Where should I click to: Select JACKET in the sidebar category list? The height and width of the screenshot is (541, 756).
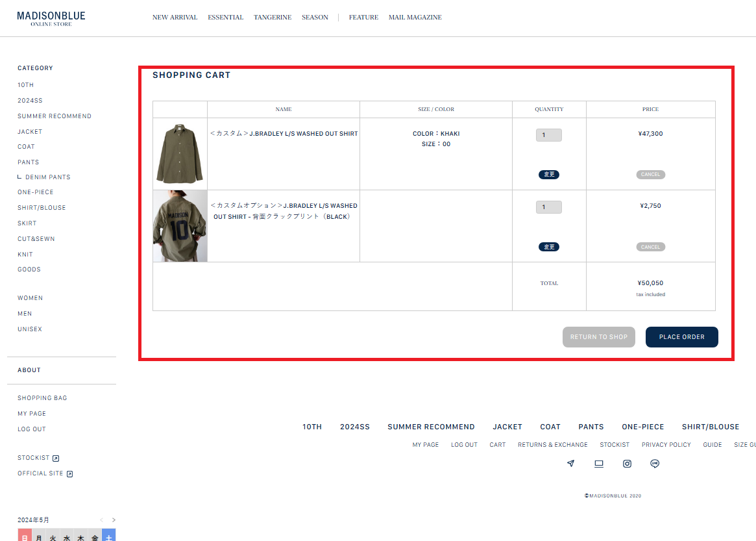click(30, 131)
